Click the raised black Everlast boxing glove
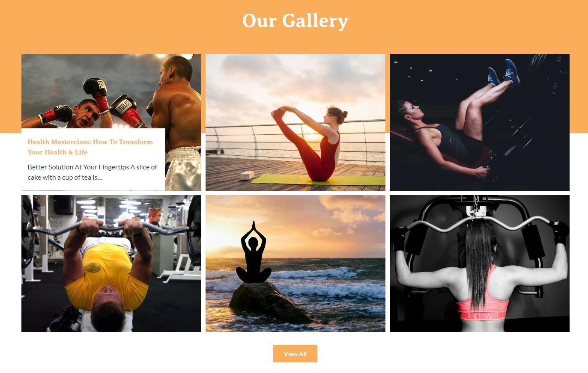Viewport: 588px width, 373px height. point(96,88)
